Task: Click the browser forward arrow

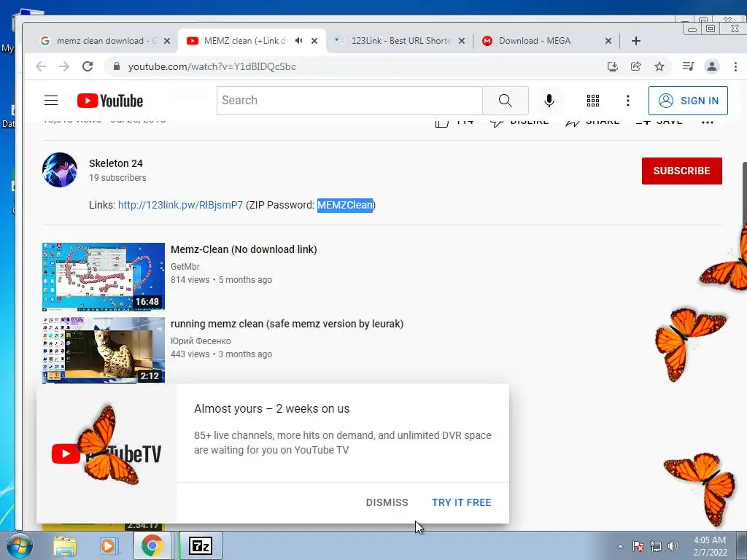Action: [x=64, y=66]
